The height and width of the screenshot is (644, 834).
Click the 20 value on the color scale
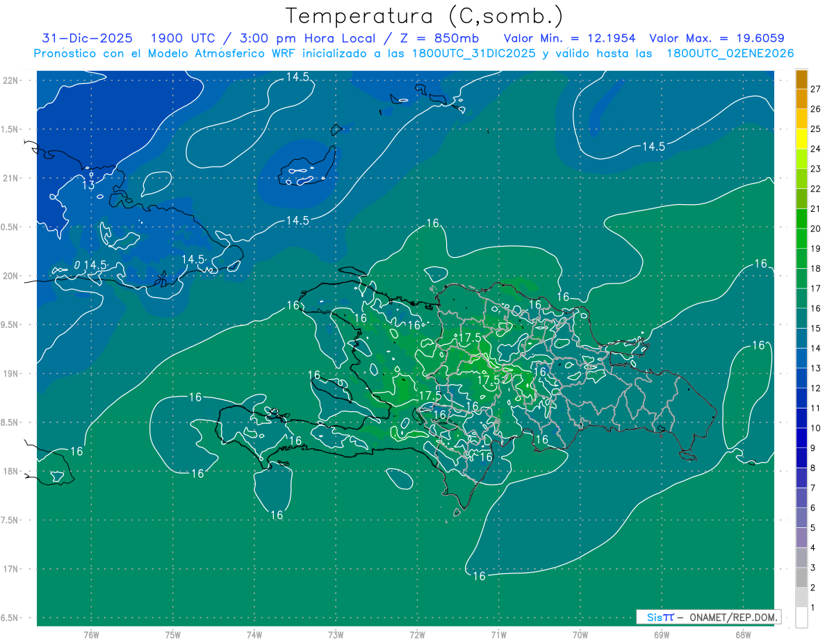coord(815,229)
